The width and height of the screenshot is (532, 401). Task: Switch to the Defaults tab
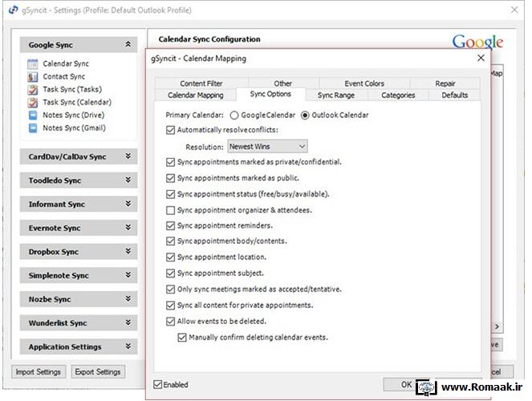[455, 95]
